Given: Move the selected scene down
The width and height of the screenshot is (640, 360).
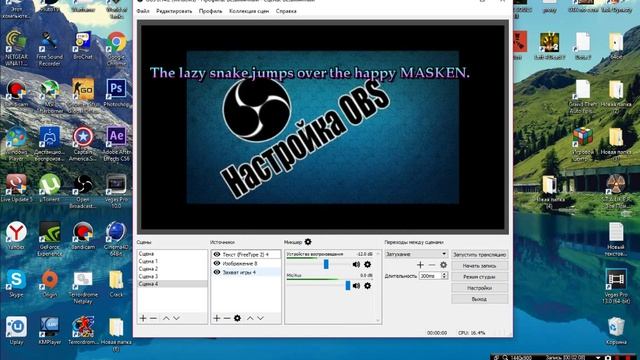Looking at the screenshot, I should pos(176,318).
